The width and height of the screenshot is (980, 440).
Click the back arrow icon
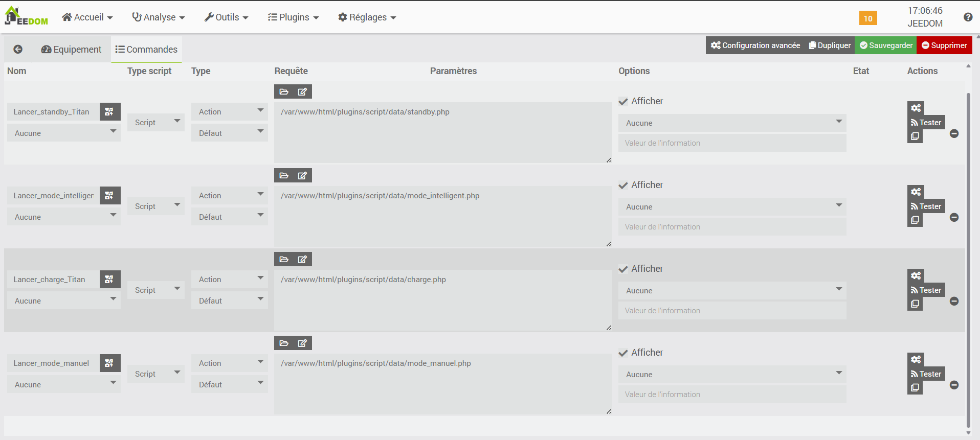tap(18, 49)
